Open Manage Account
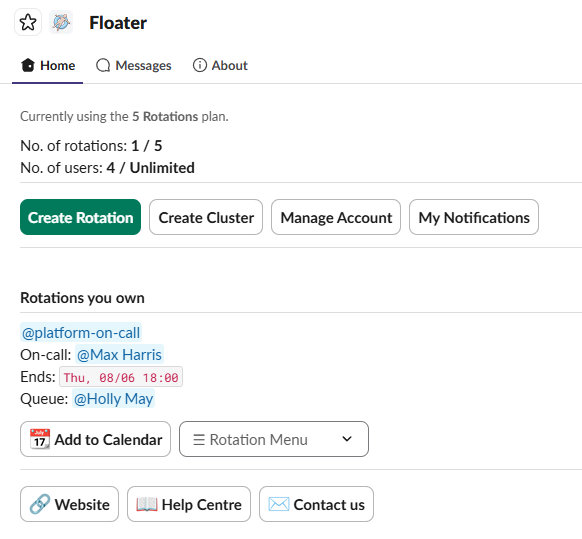The width and height of the screenshot is (582, 539). click(336, 217)
